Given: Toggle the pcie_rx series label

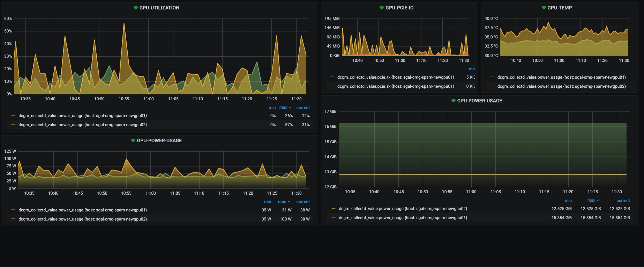Looking at the screenshot, I should [396, 86].
